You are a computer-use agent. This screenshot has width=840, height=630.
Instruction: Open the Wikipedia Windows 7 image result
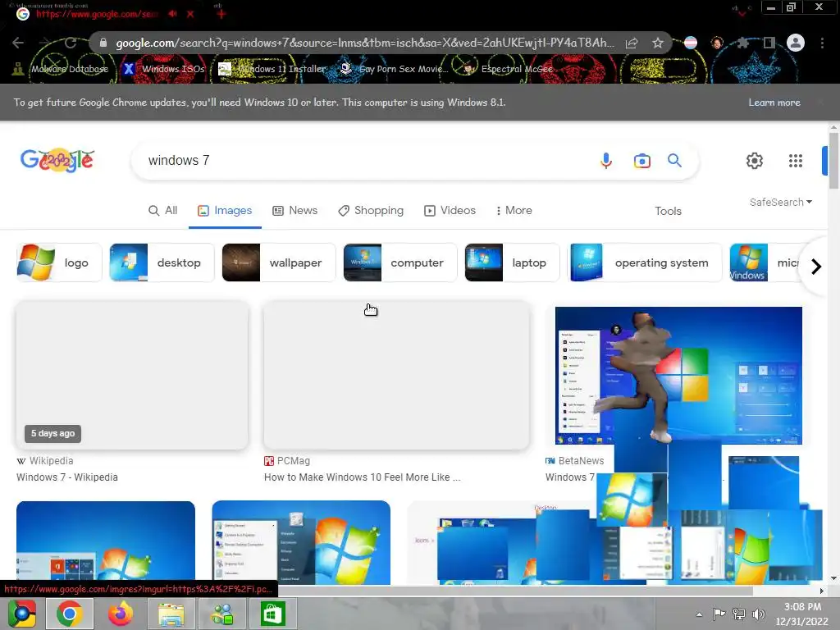[x=132, y=375]
